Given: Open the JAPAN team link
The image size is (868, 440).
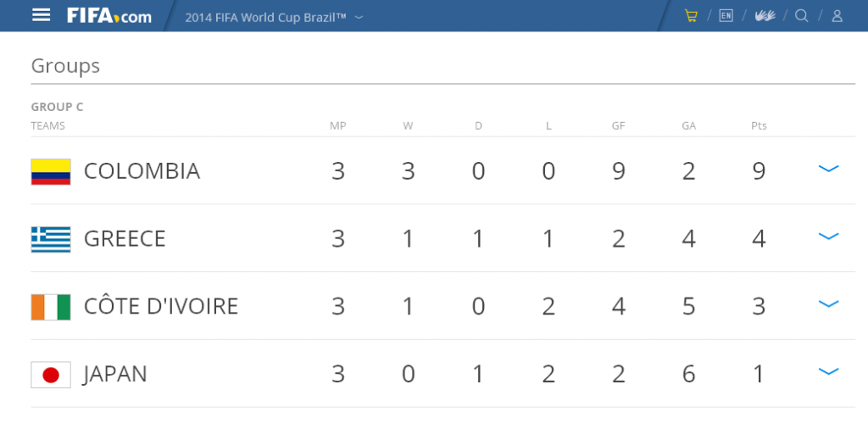Looking at the screenshot, I should point(115,374).
